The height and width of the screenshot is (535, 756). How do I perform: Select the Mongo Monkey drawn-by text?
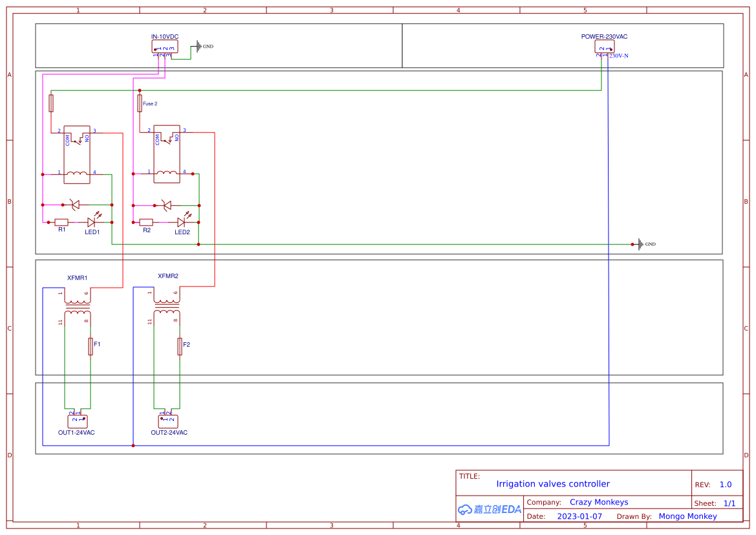click(x=687, y=516)
